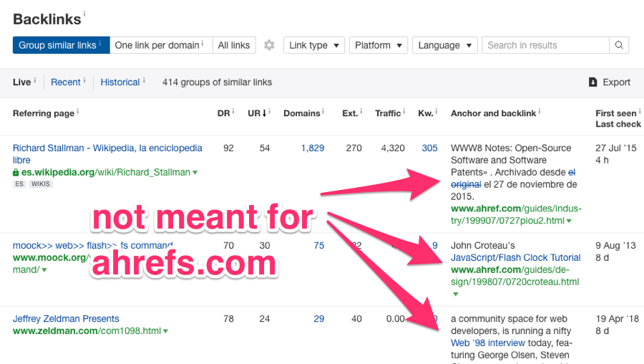
Task: Select Group similar links mode
Action: pyautogui.click(x=62, y=45)
